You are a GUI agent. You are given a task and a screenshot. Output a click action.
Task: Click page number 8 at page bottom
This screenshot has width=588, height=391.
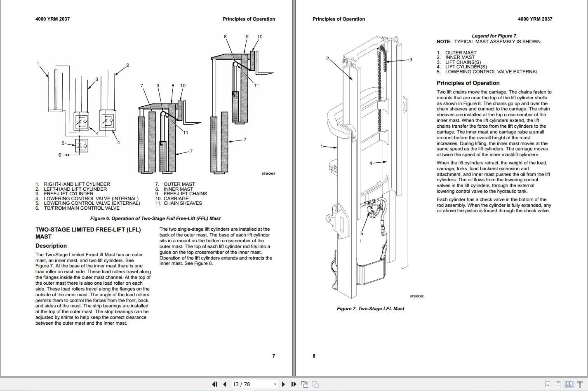coord(314,356)
